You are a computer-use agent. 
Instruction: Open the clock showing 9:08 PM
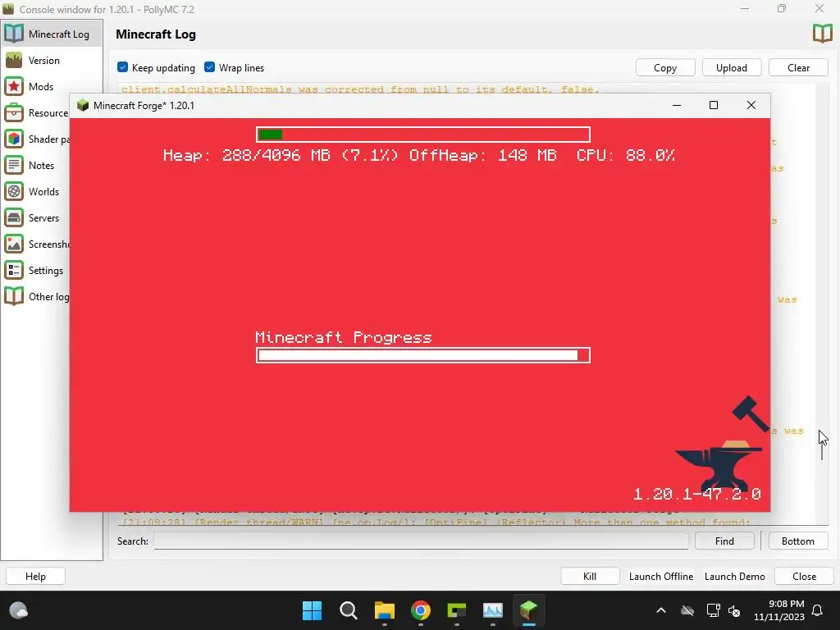(779, 610)
